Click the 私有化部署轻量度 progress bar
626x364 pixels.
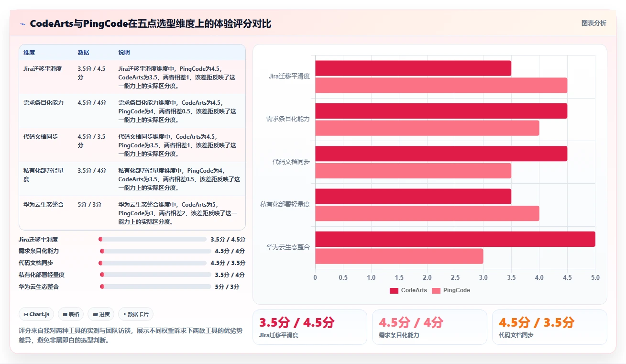coord(155,275)
